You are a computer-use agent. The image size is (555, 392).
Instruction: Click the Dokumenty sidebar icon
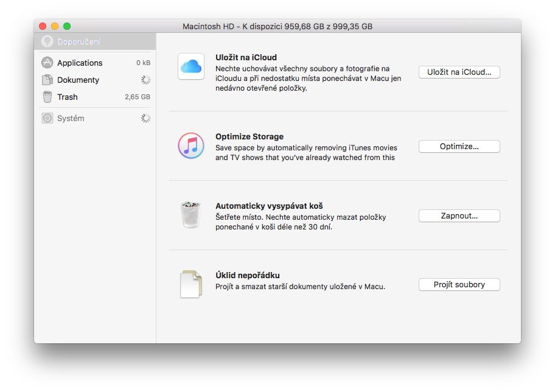(47, 80)
